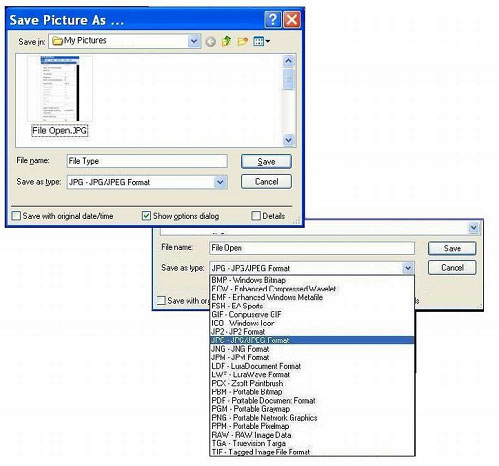The height and width of the screenshot is (466, 499).
Task: Select LDF - LuraDocument Format entry
Action: pyautogui.click(x=312, y=366)
